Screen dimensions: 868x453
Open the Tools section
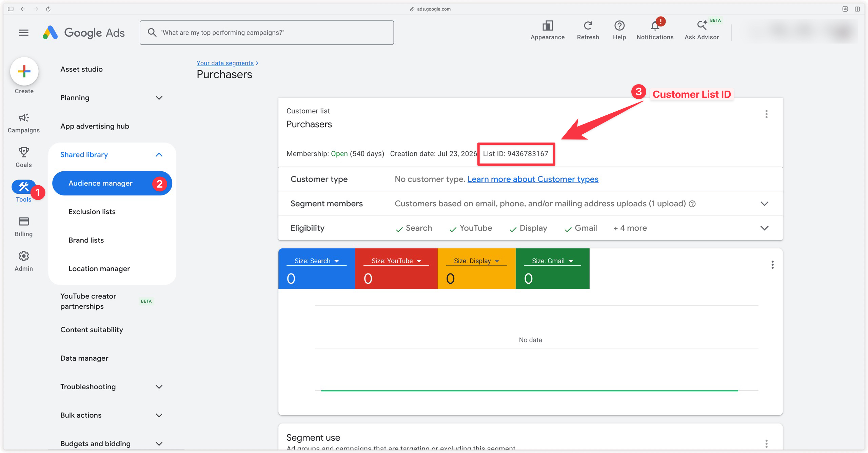click(24, 191)
